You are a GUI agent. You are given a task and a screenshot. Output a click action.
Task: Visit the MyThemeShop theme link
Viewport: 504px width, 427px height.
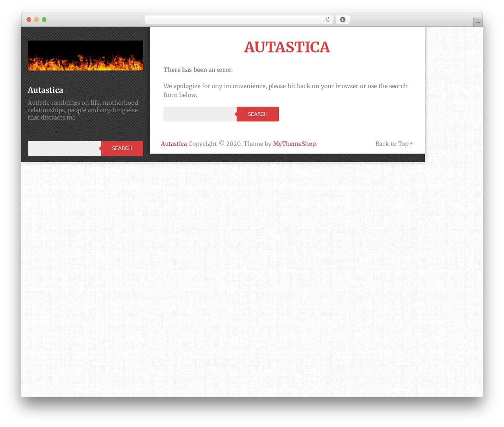click(x=294, y=144)
